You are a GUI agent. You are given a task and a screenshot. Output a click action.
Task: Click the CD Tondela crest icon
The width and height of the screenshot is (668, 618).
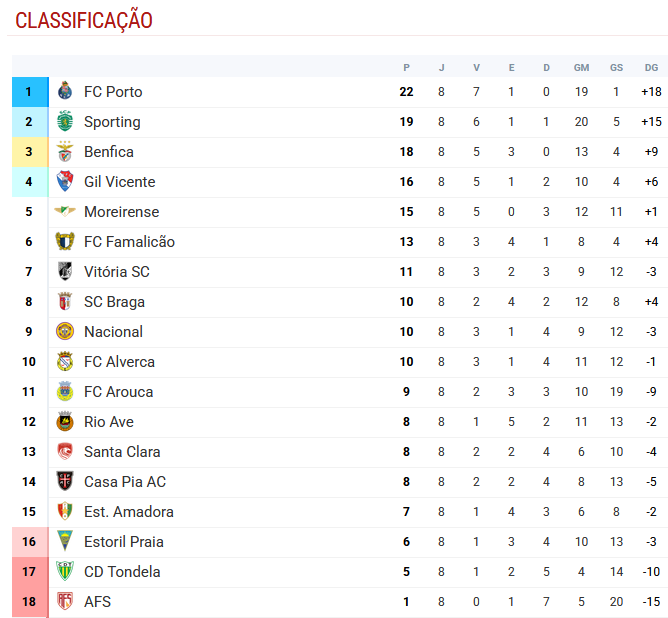pyautogui.click(x=65, y=572)
